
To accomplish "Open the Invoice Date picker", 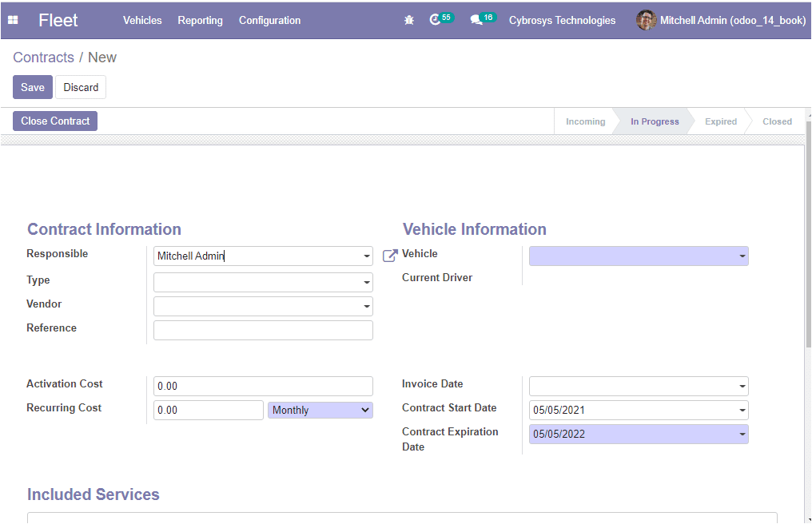I will click(x=639, y=386).
